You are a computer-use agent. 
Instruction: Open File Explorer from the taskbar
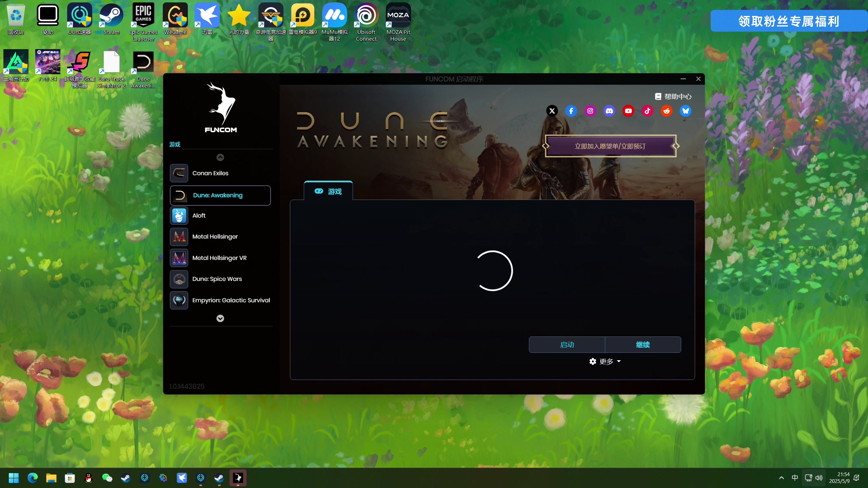point(51,478)
